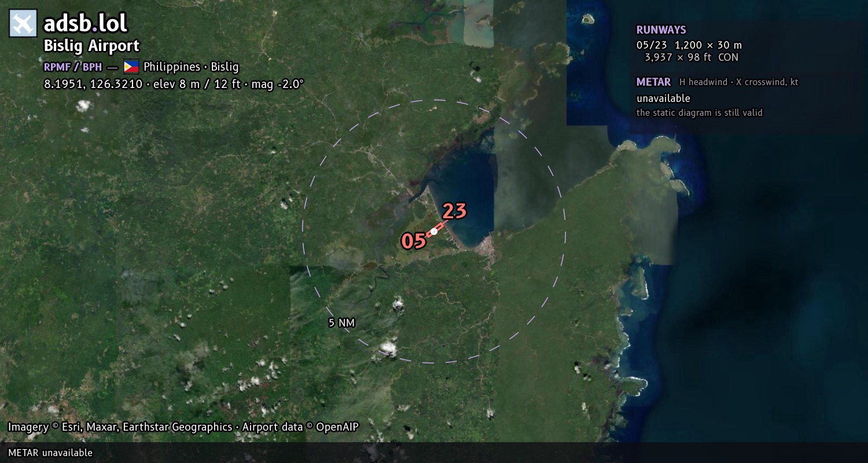Click the Philippines flag icon
This screenshot has height=463, width=868.
pyautogui.click(x=131, y=67)
